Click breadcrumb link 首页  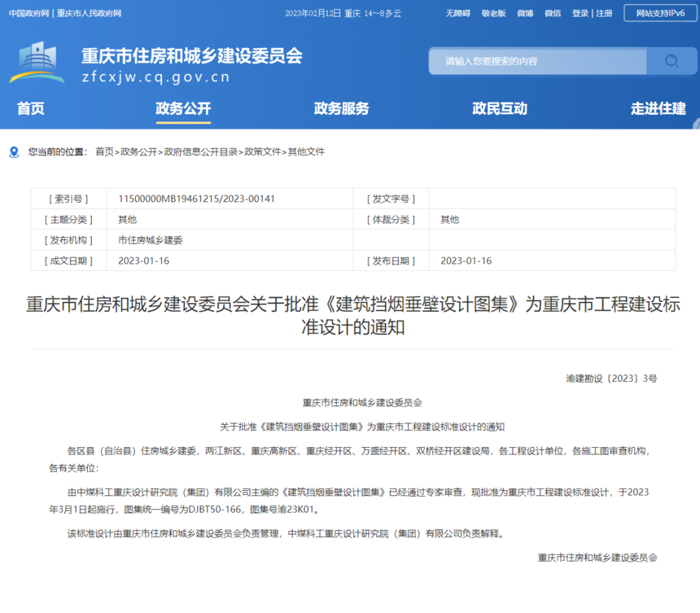[x=105, y=151]
